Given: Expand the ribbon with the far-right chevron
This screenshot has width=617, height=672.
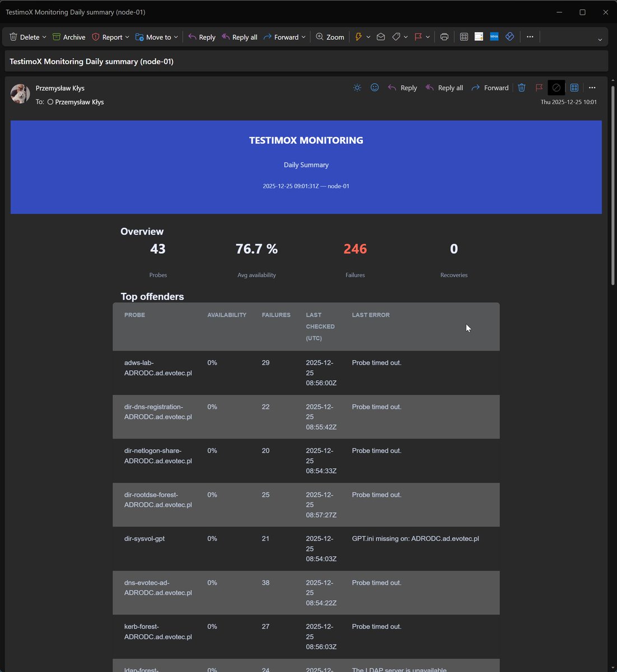Looking at the screenshot, I should 600,40.
